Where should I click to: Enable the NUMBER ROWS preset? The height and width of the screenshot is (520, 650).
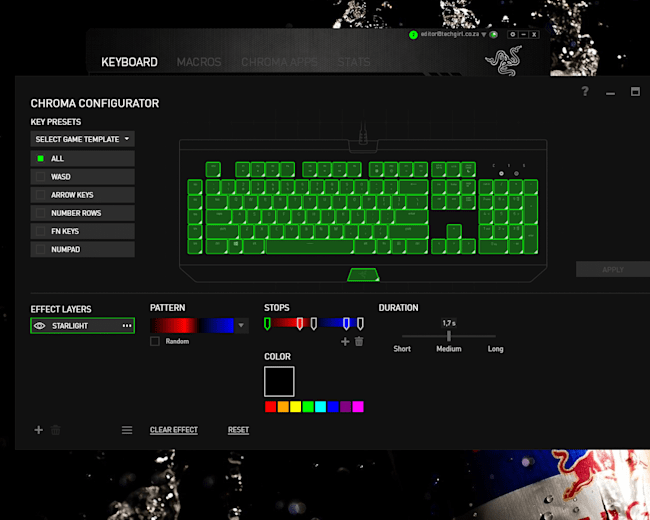[41, 213]
